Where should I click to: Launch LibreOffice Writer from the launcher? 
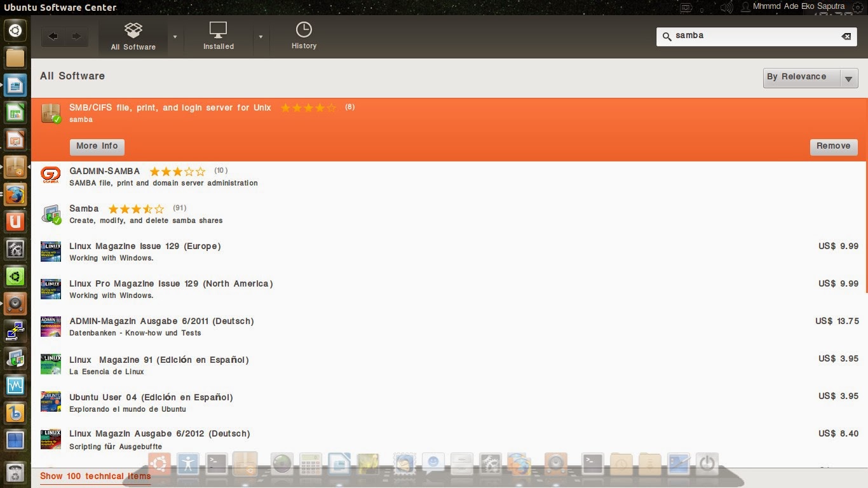coord(15,85)
